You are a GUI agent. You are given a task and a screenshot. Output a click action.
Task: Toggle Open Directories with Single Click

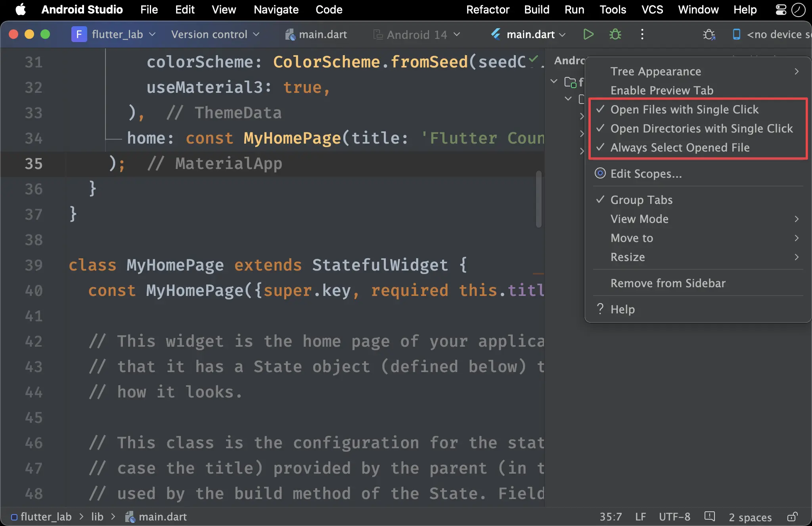[x=698, y=129]
